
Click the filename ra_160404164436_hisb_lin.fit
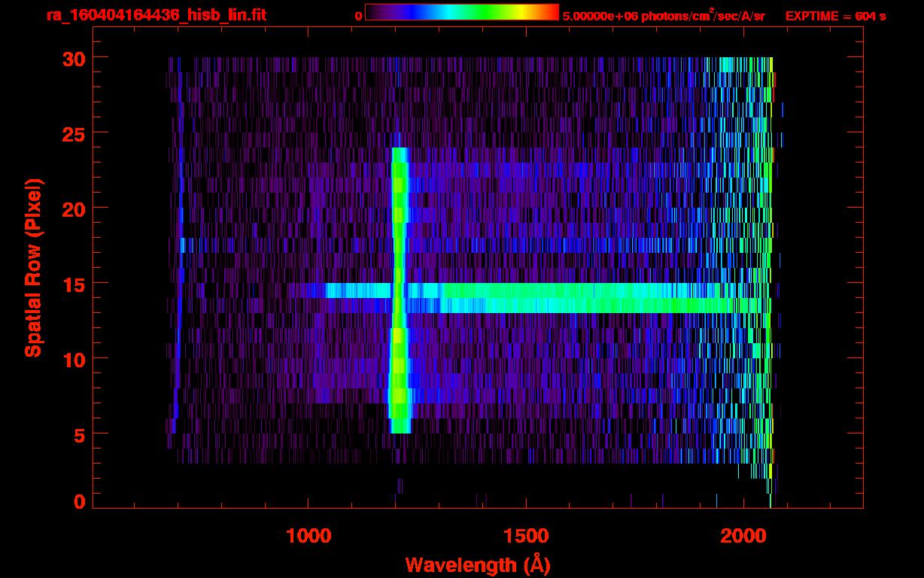pos(156,15)
